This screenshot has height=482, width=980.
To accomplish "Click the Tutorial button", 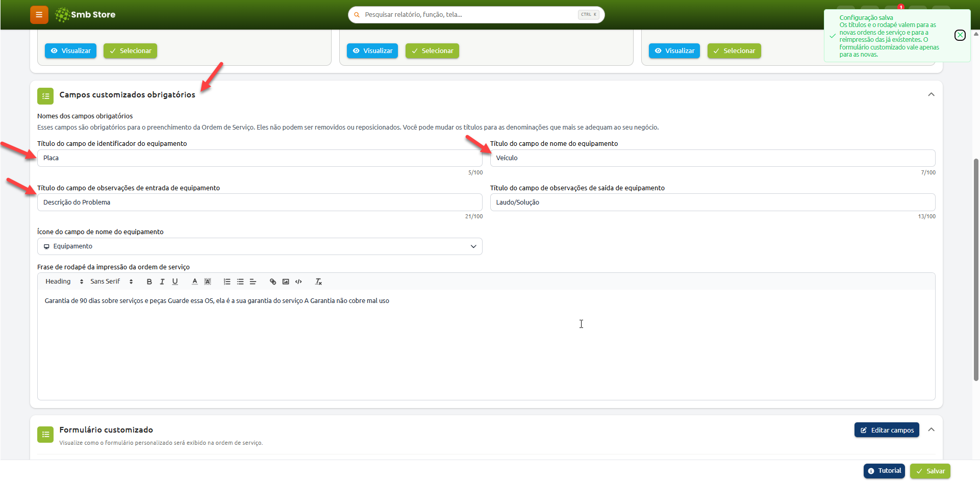I will (884, 471).
